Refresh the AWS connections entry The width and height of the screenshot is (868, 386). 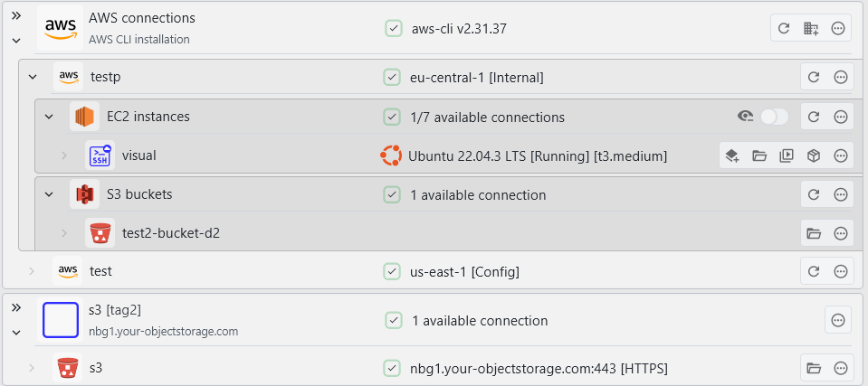[x=785, y=29]
